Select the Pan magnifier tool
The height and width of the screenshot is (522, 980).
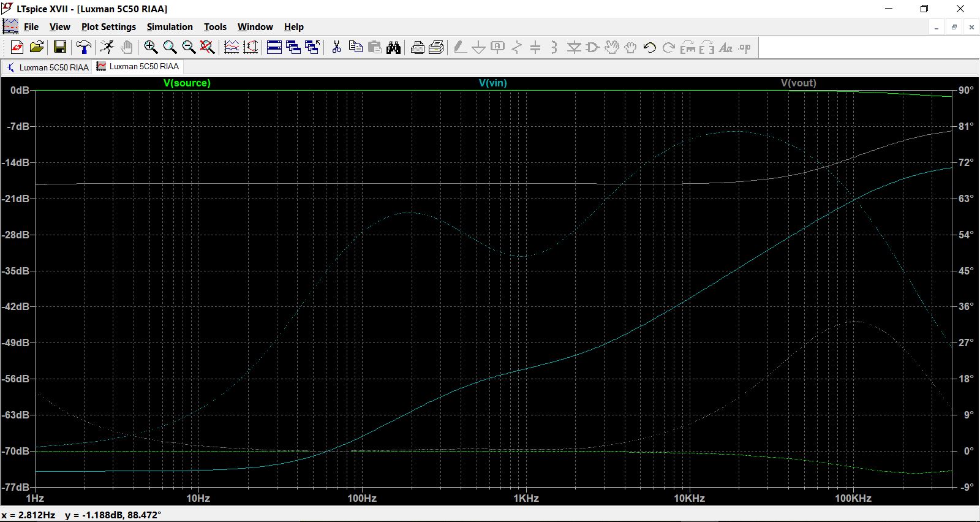click(x=170, y=47)
